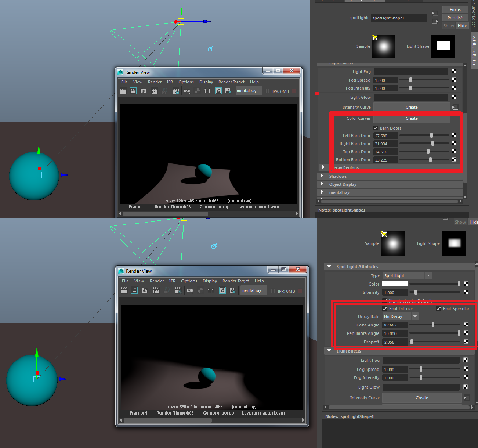Click the Presets button
Viewport: 478px width, 448px height.
455,18
